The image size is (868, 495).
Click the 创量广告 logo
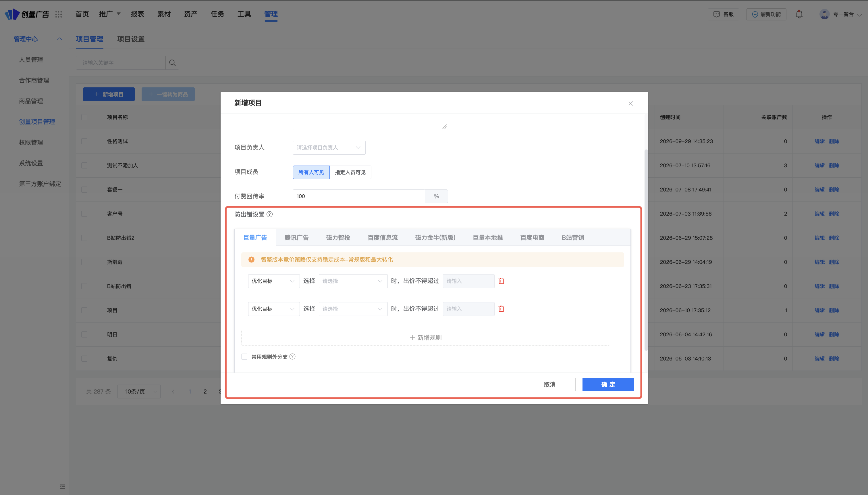[x=26, y=14]
